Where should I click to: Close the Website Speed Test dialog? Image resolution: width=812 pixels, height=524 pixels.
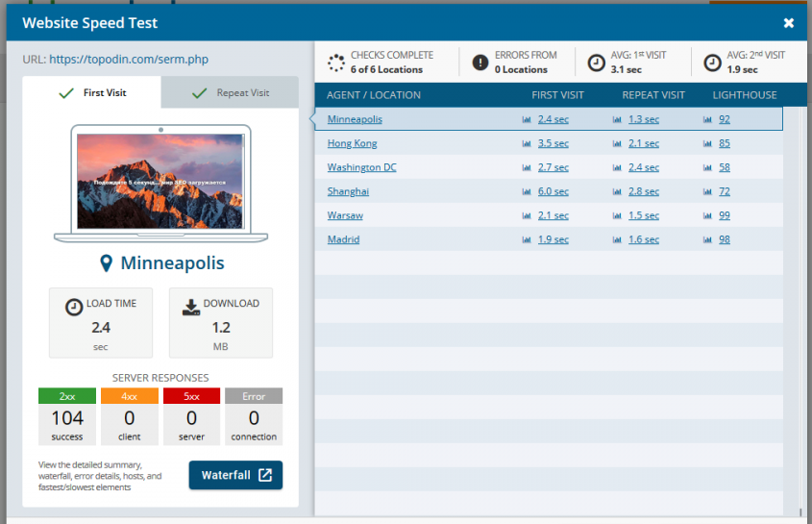(789, 23)
